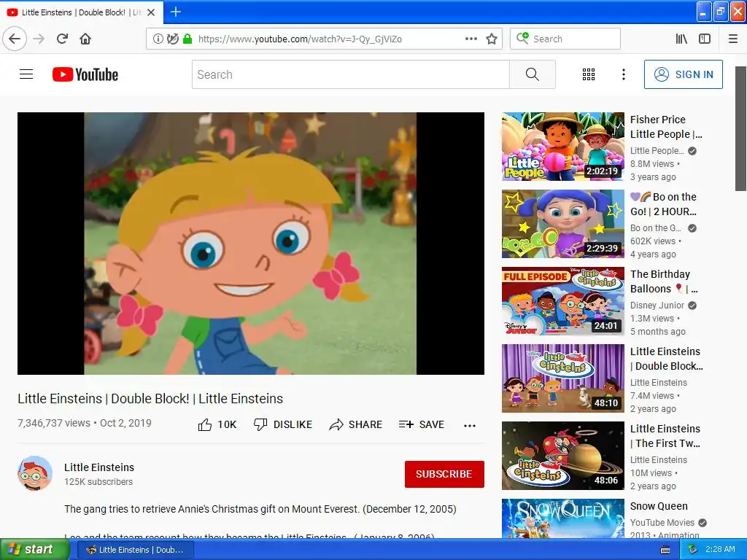The image size is (747, 560).
Task: Click the DISLIKE thumbs down button
Action: [282, 424]
